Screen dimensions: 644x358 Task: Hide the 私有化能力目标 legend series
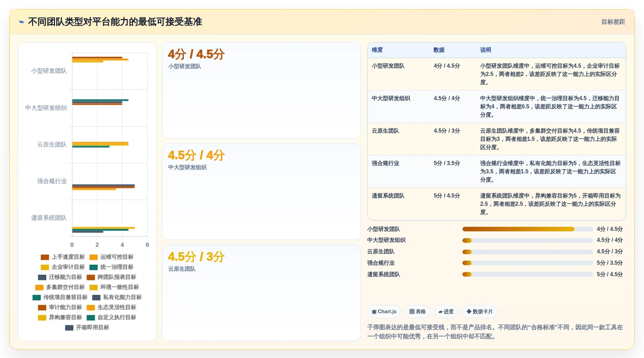117,297
